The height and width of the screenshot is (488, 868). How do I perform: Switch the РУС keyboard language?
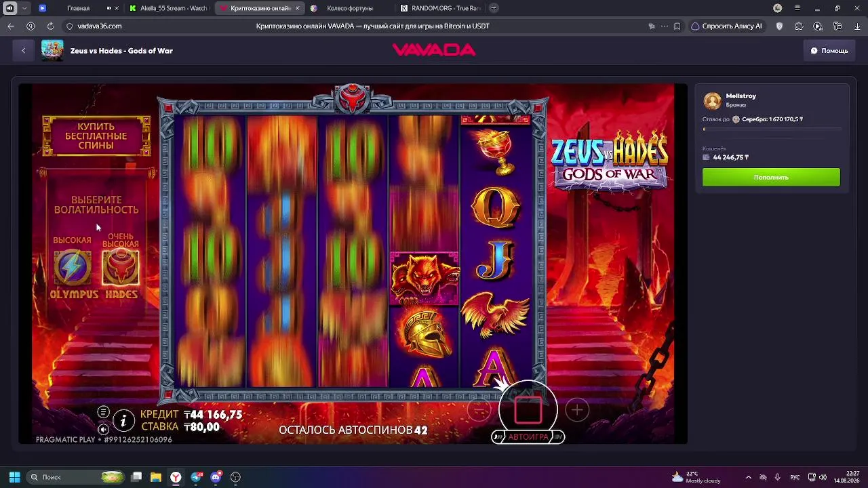795,477
